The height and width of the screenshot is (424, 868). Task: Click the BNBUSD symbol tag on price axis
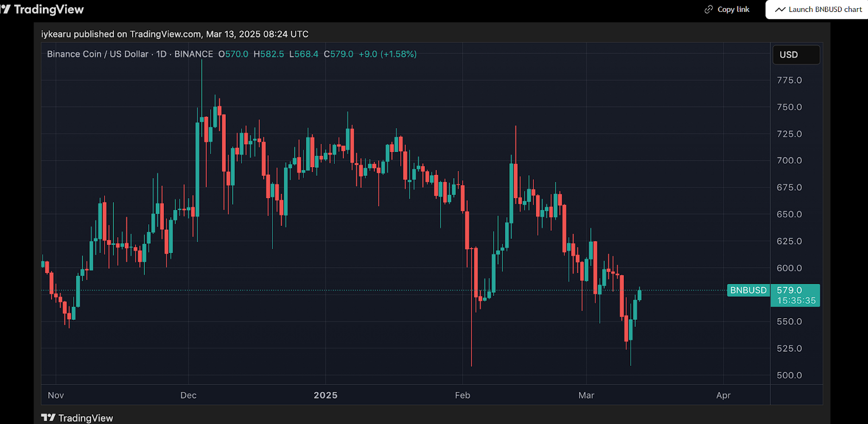coord(748,290)
